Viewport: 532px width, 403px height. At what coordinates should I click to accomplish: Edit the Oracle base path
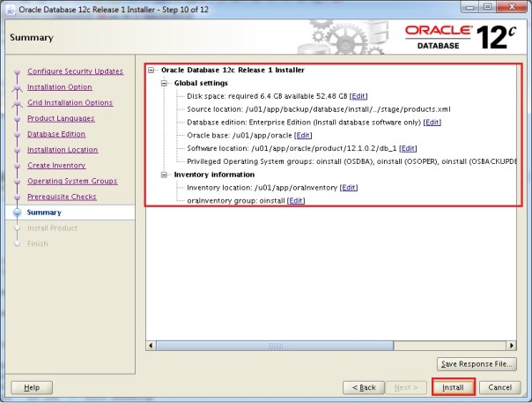303,135
